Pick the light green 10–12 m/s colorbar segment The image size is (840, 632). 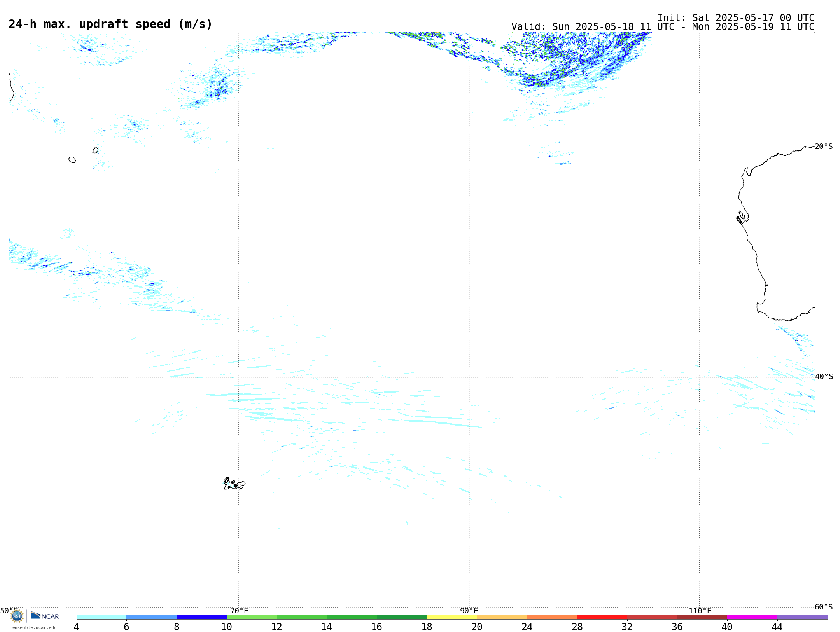[252, 617]
